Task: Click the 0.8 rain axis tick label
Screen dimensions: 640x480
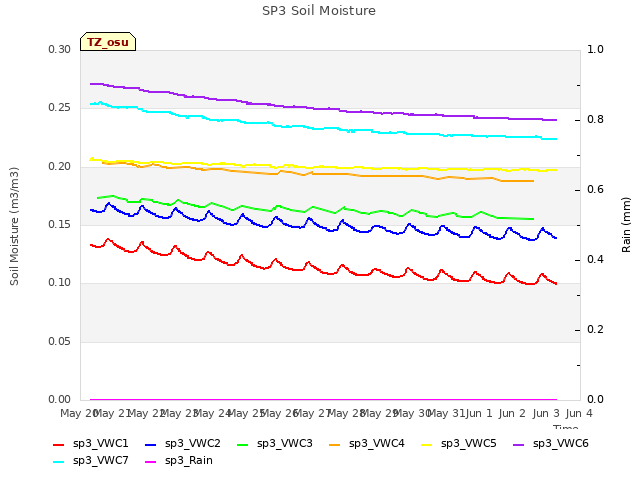Action: point(595,120)
